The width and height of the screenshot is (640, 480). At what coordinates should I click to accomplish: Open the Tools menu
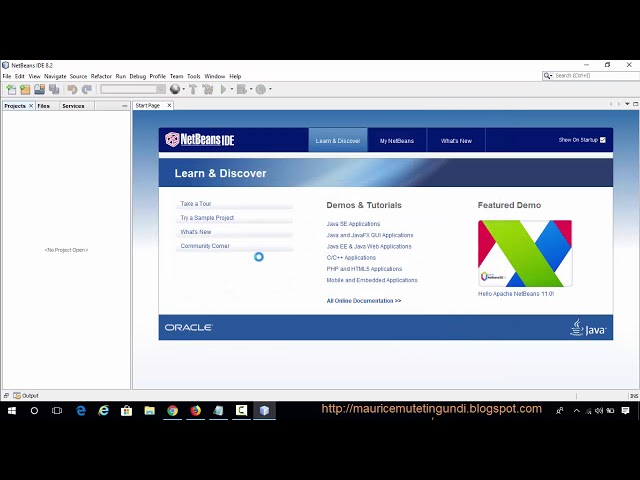pyautogui.click(x=193, y=76)
